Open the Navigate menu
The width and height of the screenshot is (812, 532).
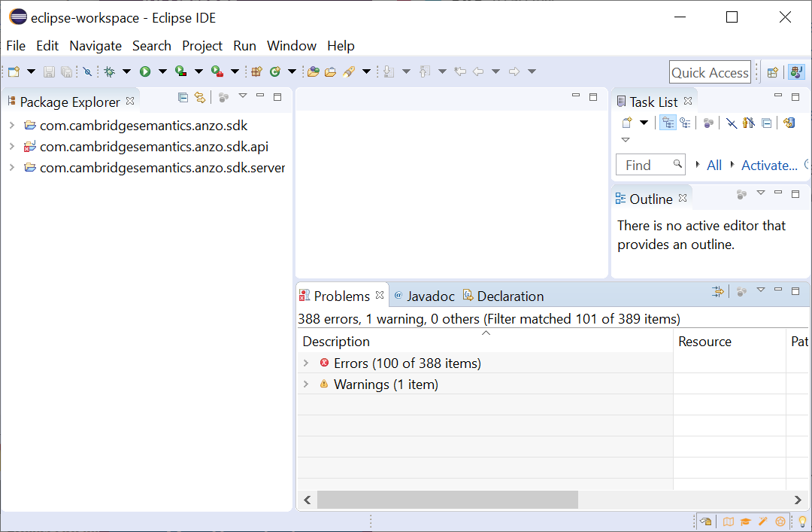(95, 46)
